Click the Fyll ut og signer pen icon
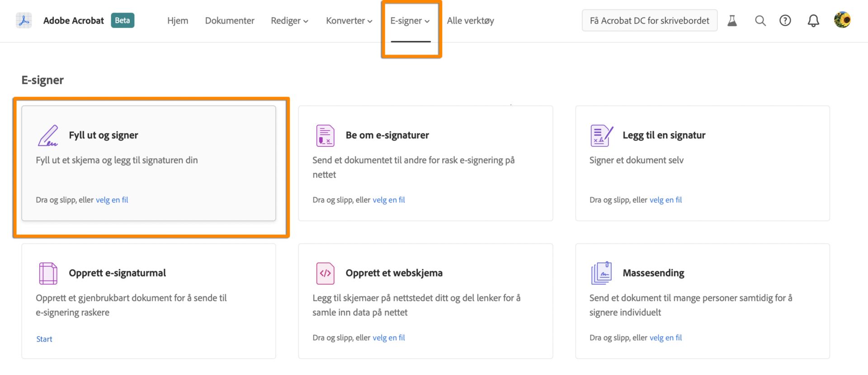 click(48, 136)
